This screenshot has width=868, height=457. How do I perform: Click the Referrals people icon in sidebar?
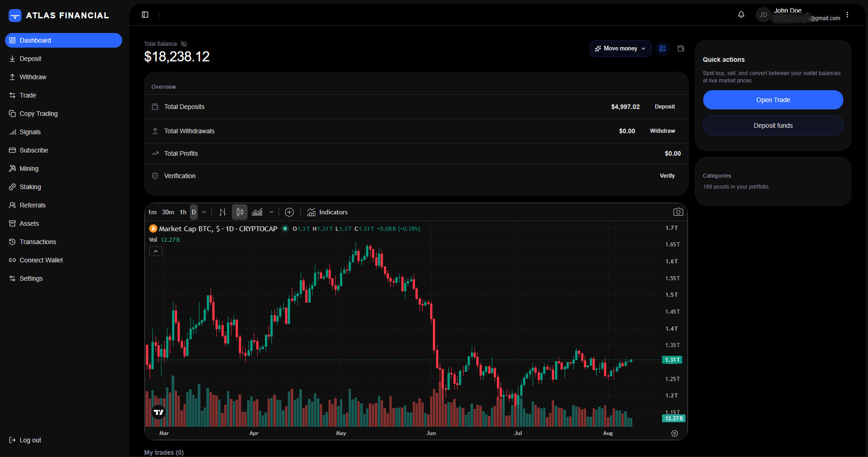click(x=12, y=205)
